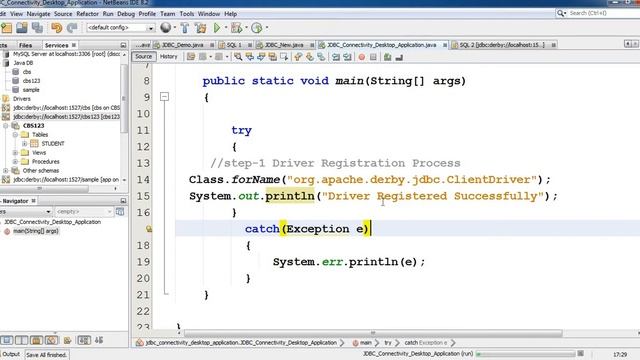Image resolution: width=640 pixels, height=360 pixels.
Task: Expand the Procedures folder node
Action: 15,162
